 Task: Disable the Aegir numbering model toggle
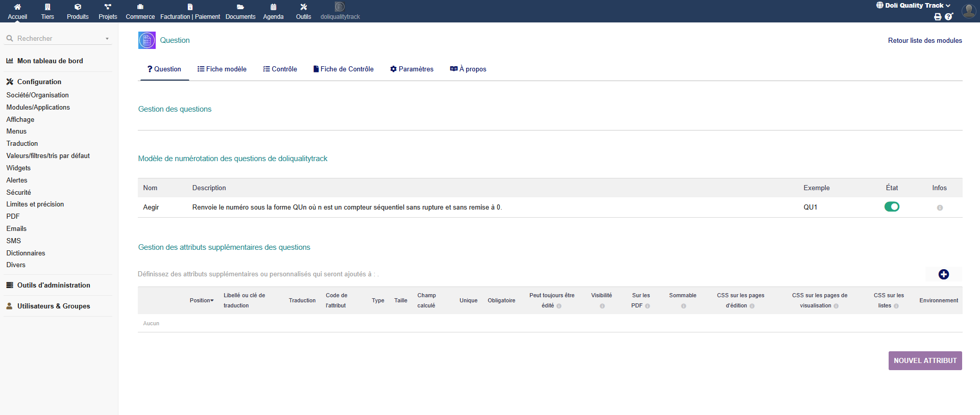pyautogui.click(x=892, y=207)
